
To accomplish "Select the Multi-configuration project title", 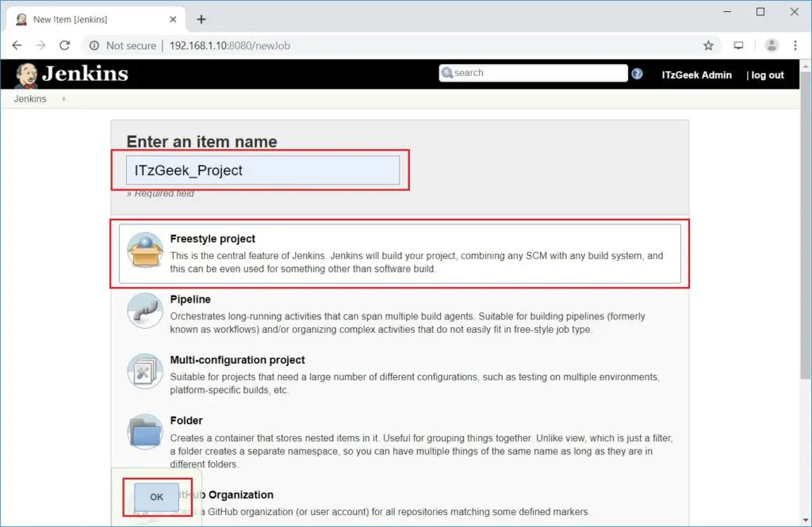I will pyautogui.click(x=237, y=360).
